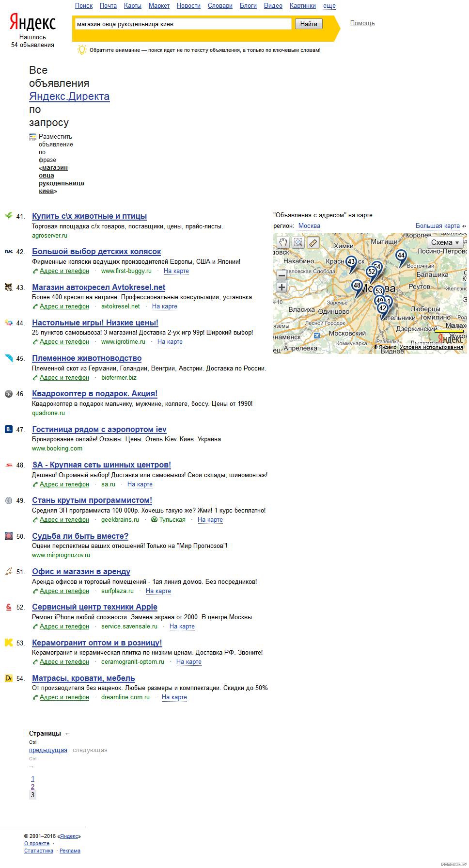This screenshot has width=469, height=868.
Task: Select the hand pan tool on the map
Action: (283, 243)
